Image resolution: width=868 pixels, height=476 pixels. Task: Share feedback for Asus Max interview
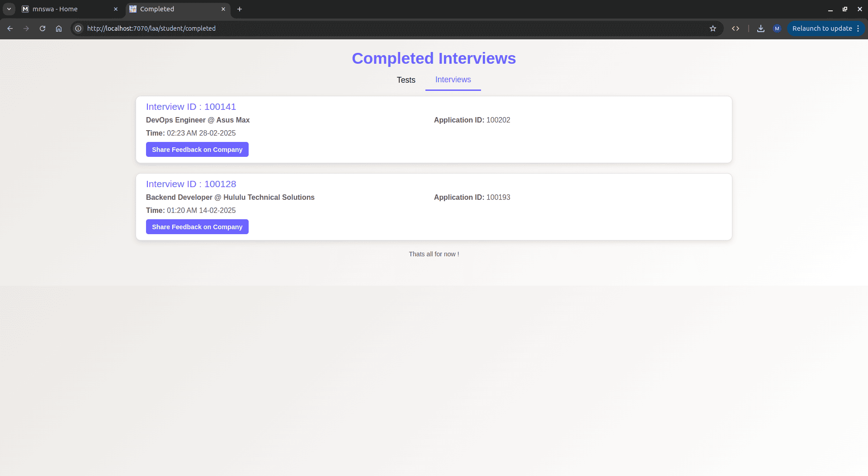point(197,150)
